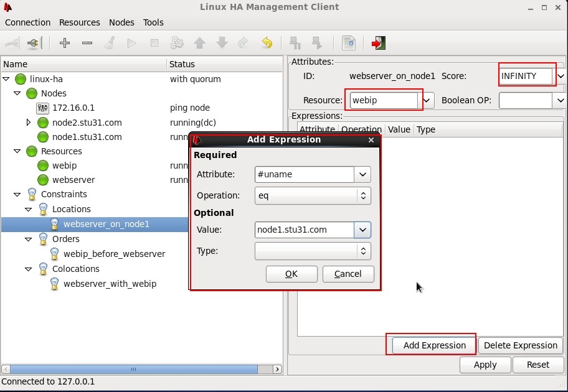
Task: Click the migrate resource curved arrow icon
Action: (243, 43)
